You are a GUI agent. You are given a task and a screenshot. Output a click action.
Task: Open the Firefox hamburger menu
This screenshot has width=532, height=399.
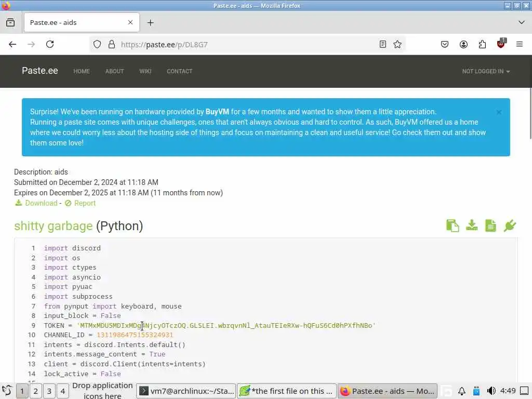(520, 45)
